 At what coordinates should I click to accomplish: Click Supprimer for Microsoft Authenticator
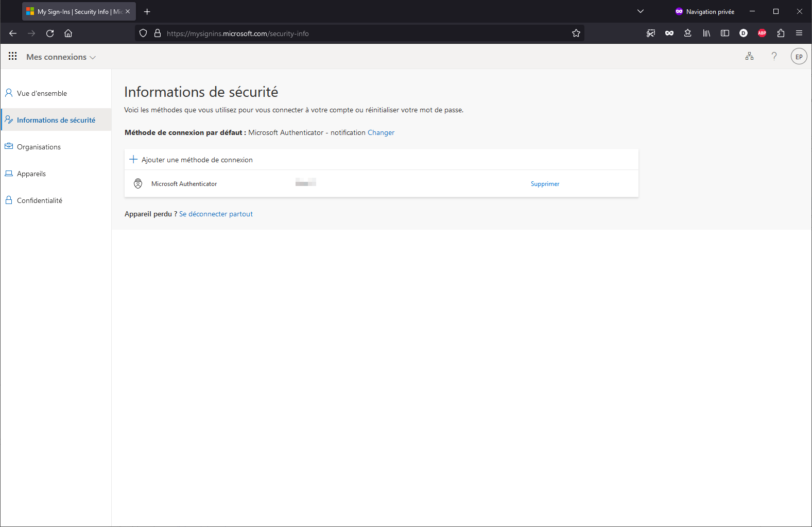point(545,184)
